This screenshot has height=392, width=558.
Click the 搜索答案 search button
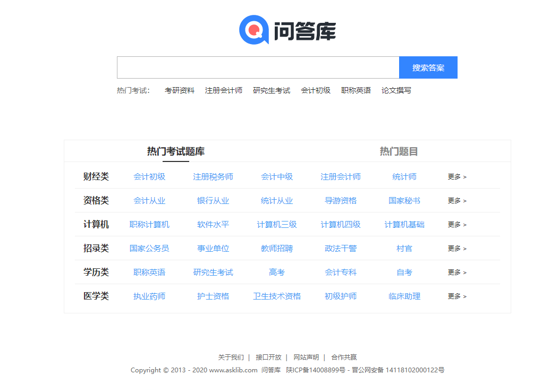(x=428, y=67)
